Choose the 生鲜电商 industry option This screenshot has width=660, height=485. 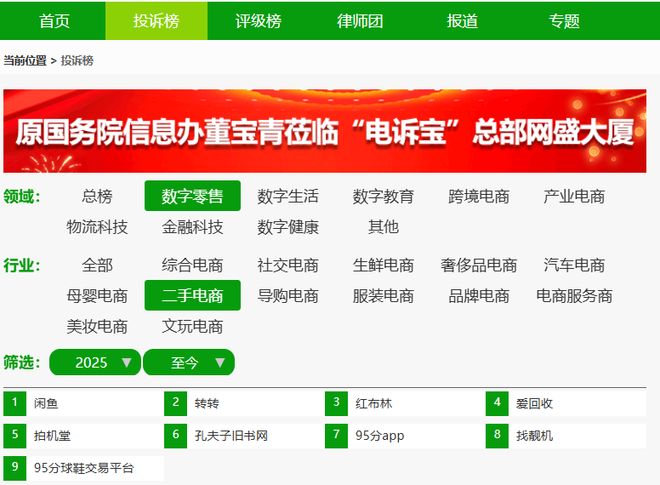click(383, 266)
